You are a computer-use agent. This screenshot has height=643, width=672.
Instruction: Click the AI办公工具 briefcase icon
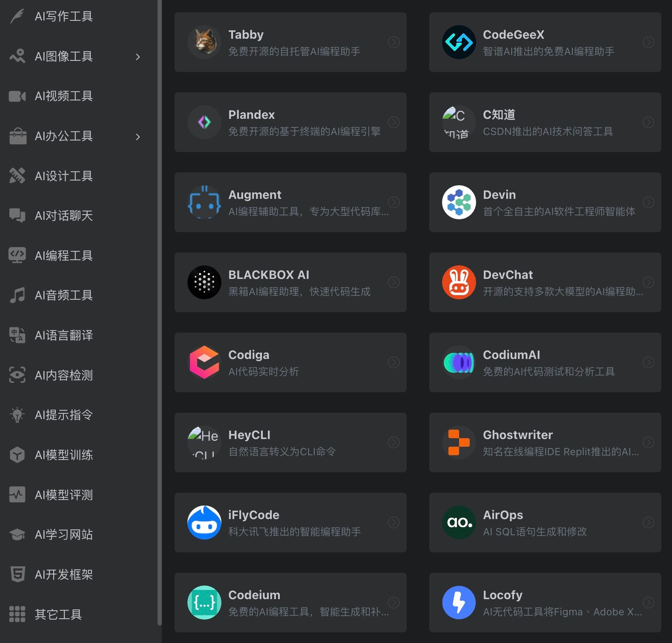(17, 136)
